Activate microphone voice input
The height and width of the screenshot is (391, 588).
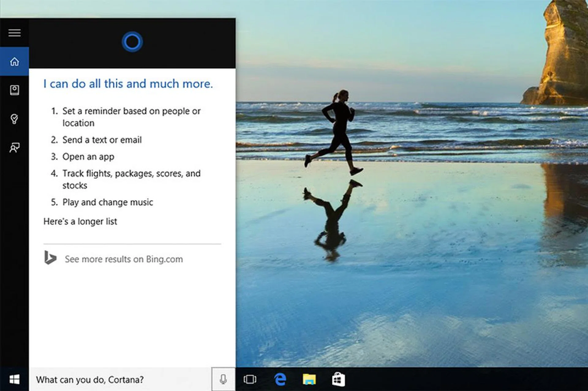[223, 379]
